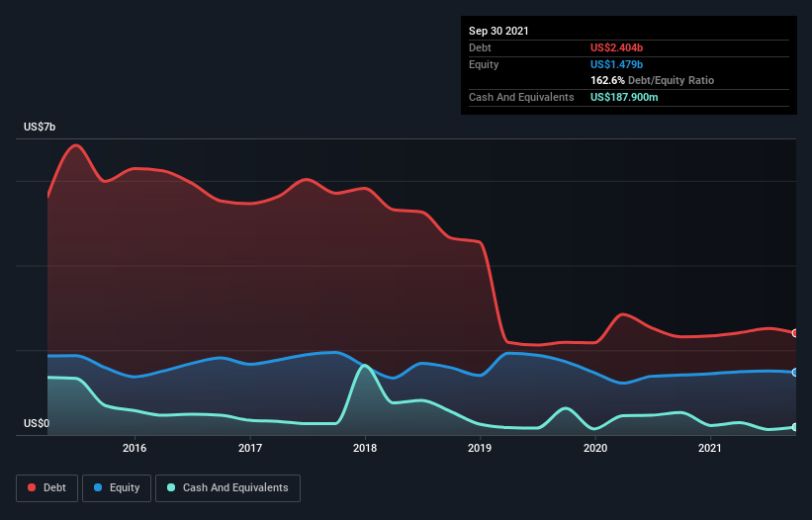812x520 pixels.
Task: Click the blue Equity legend dot
Action: pyautogui.click(x=98, y=487)
